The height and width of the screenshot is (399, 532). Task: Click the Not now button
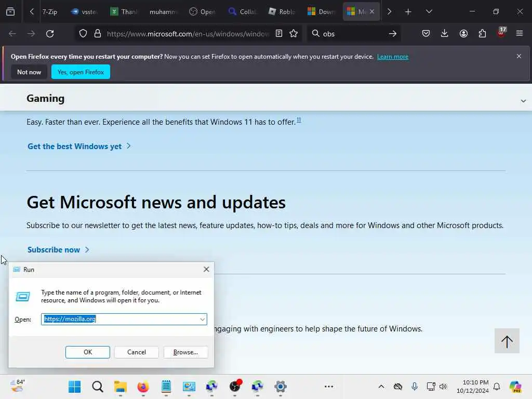(x=29, y=72)
